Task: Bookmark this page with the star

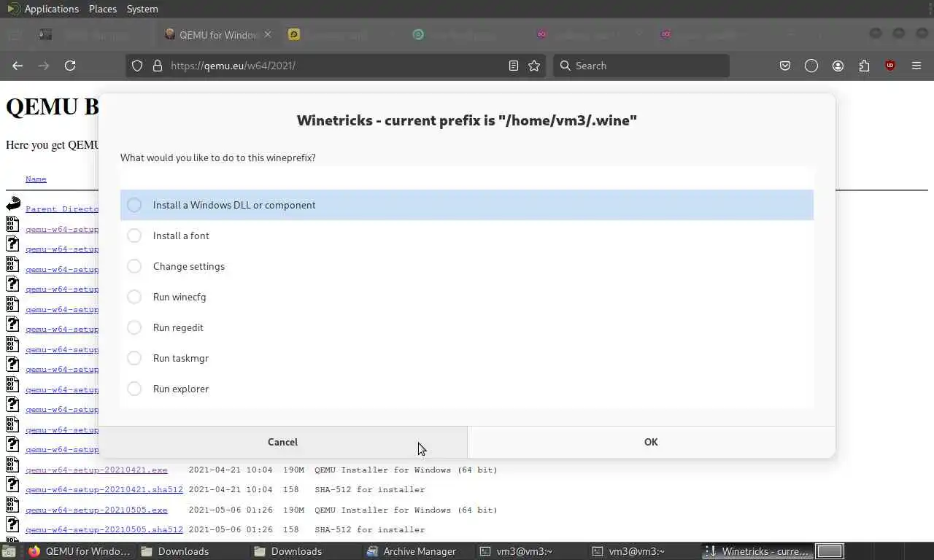Action: 534,66
